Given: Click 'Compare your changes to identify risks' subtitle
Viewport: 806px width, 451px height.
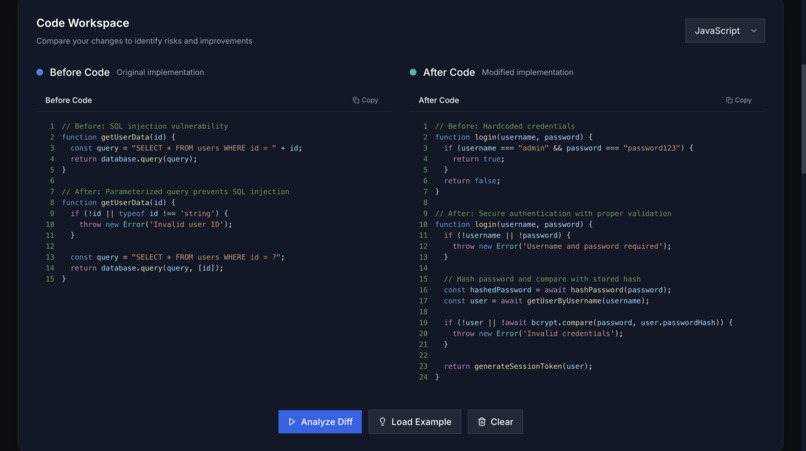Looking at the screenshot, I should (144, 41).
